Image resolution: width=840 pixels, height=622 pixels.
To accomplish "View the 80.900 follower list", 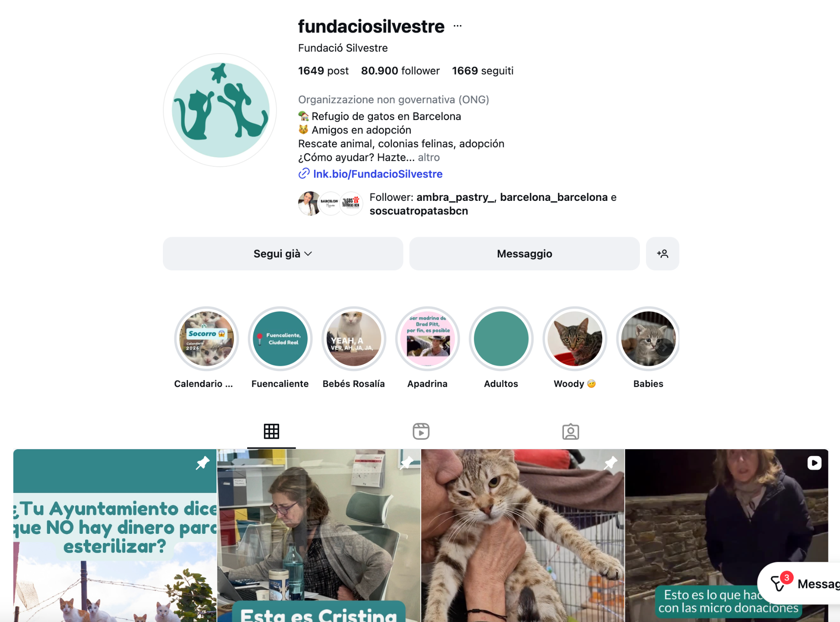I will coord(400,71).
